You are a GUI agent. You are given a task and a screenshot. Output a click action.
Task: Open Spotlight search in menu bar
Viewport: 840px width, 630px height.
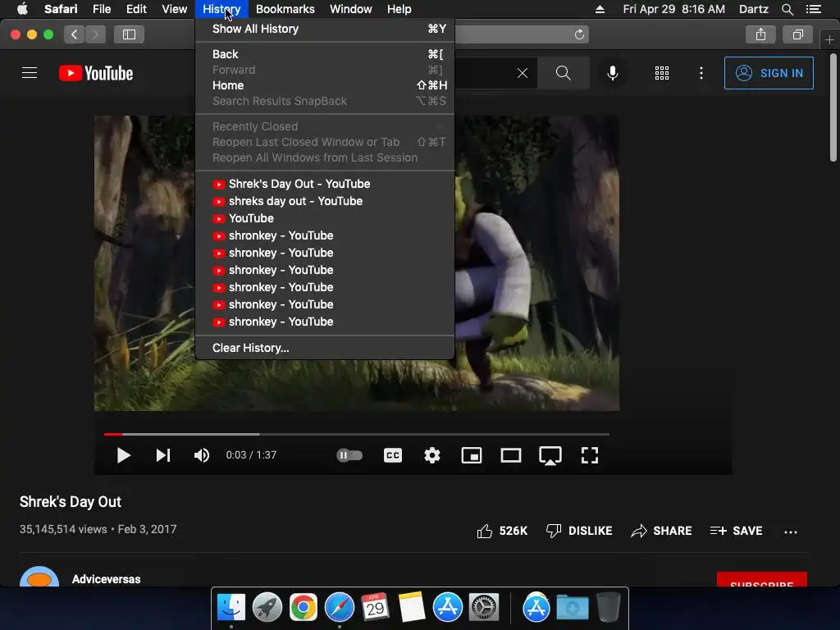tap(787, 9)
